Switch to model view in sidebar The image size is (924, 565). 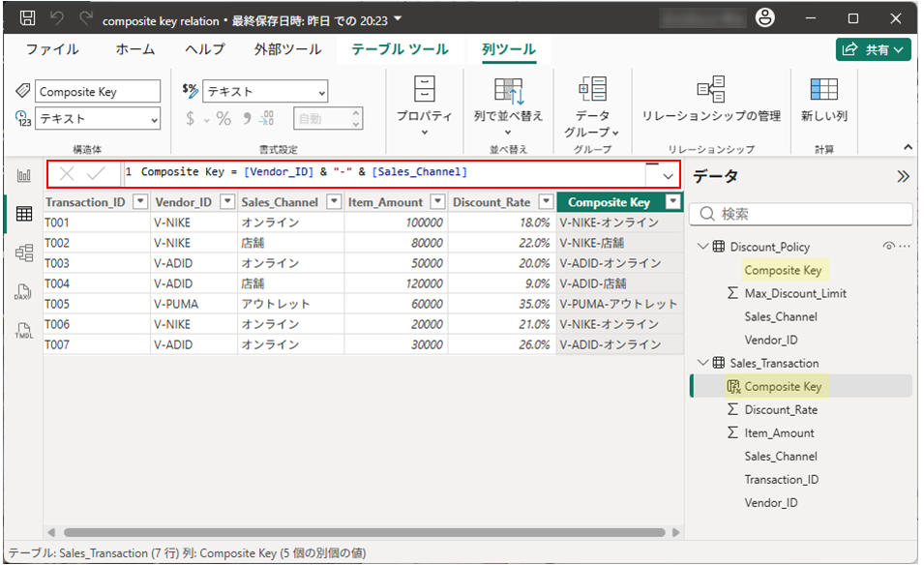24,253
